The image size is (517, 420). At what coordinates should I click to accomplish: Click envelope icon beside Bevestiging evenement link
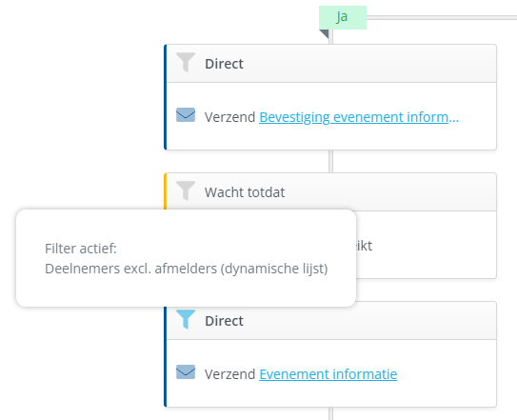point(186,115)
